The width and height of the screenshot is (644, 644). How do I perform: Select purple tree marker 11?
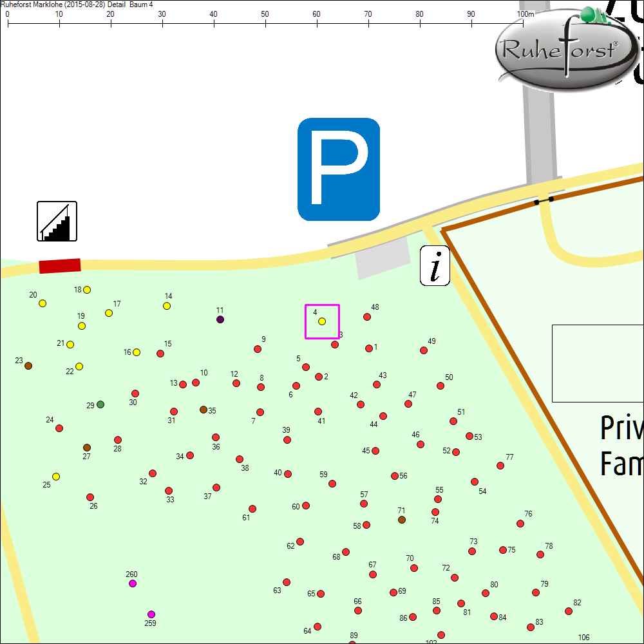click(220, 319)
